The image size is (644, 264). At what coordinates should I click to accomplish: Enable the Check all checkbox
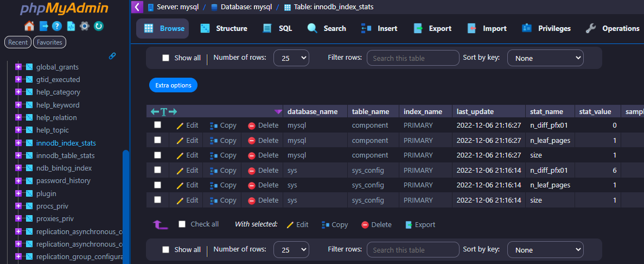tap(182, 224)
